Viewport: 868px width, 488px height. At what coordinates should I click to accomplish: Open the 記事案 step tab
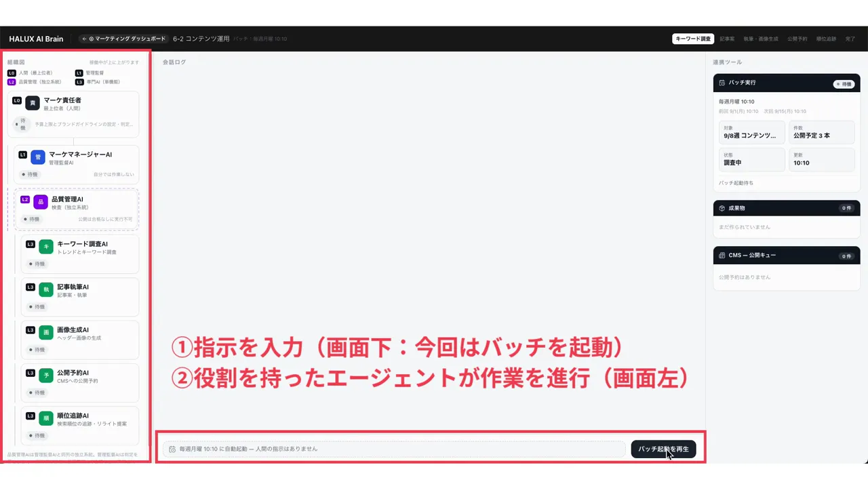click(x=727, y=39)
